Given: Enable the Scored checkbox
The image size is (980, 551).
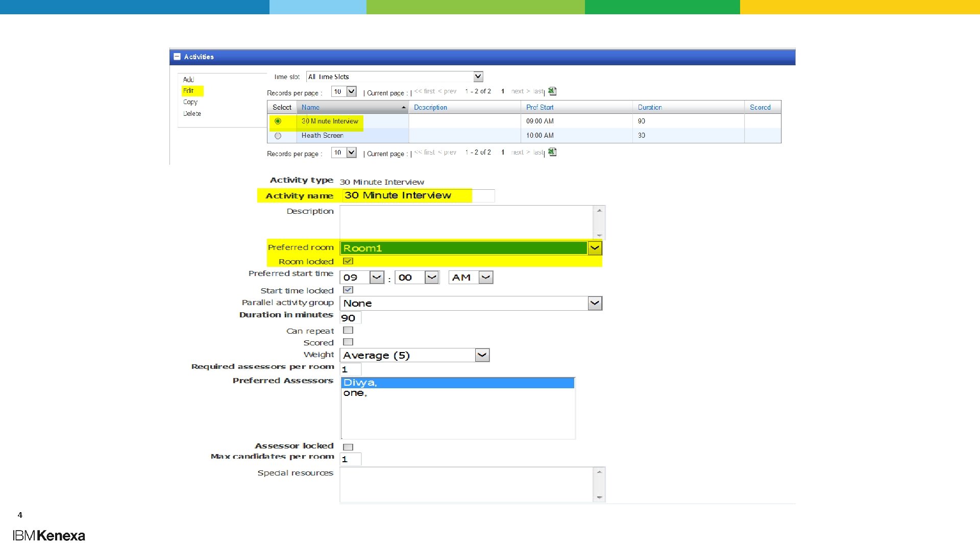Looking at the screenshot, I should pyautogui.click(x=348, y=342).
